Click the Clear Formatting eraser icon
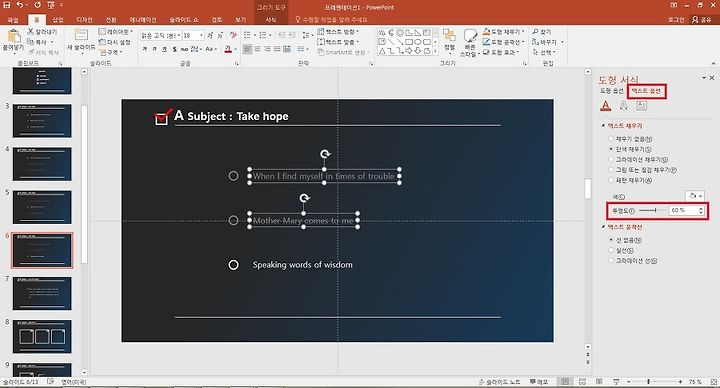Image resolution: width=720 pixels, height=388 pixels. pos(233,35)
